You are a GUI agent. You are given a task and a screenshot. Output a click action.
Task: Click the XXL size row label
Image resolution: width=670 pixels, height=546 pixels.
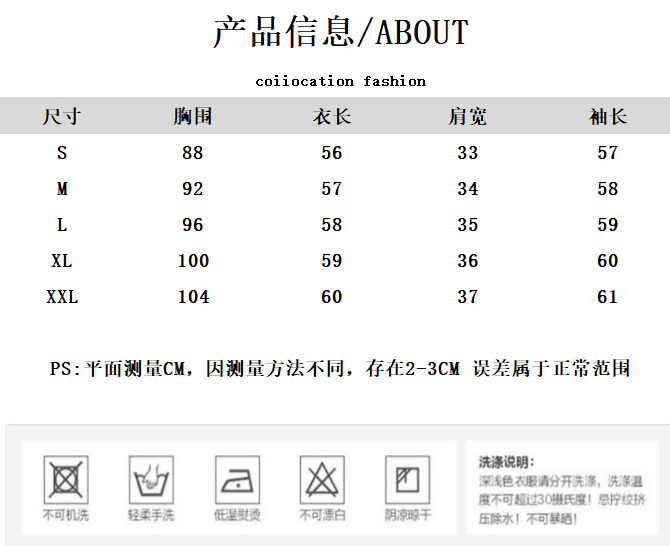pyautogui.click(x=62, y=297)
